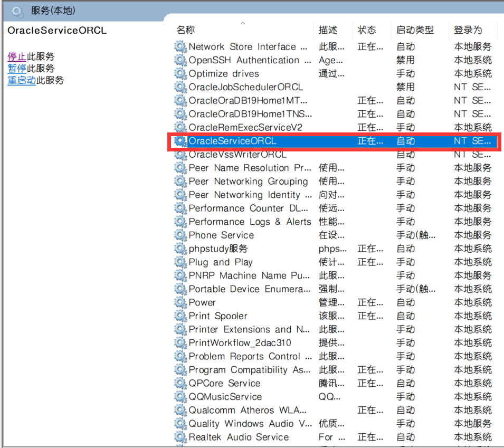
Task: Click the gear icon of Plug and Play
Action: click(180, 262)
